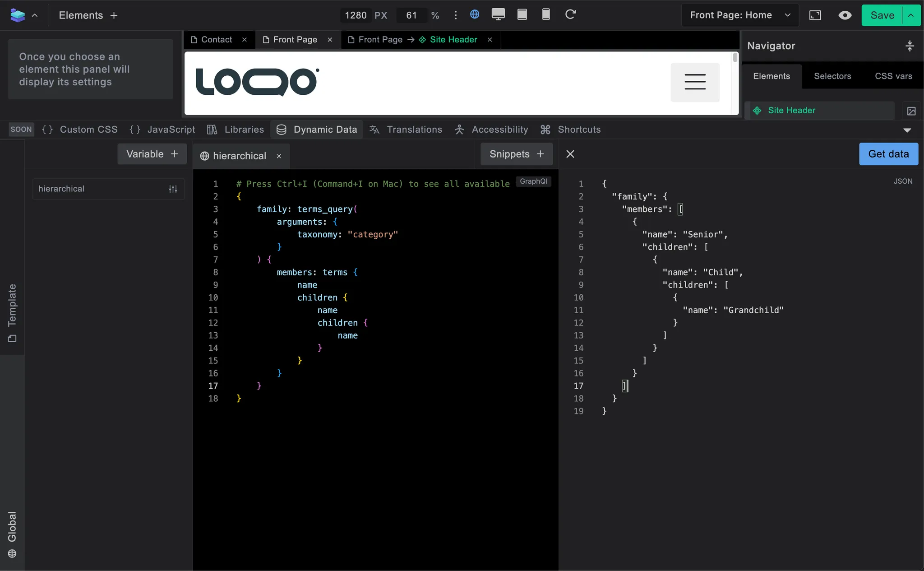This screenshot has width=924, height=571.
Task: Switch to the Selectors tab
Action: (832, 76)
